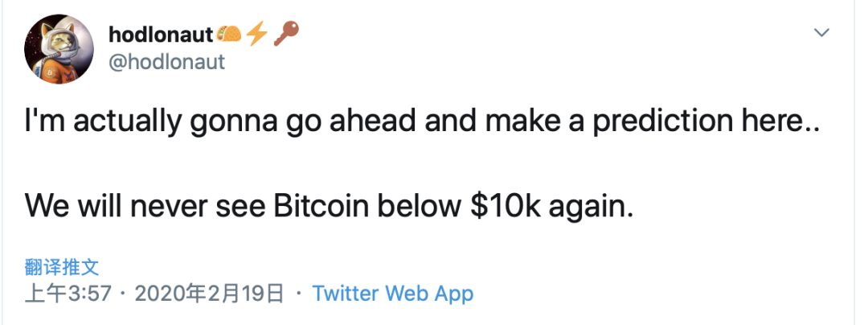Expand the tweet options chevron
This screenshot has width=868, height=325.
(x=821, y=33)
